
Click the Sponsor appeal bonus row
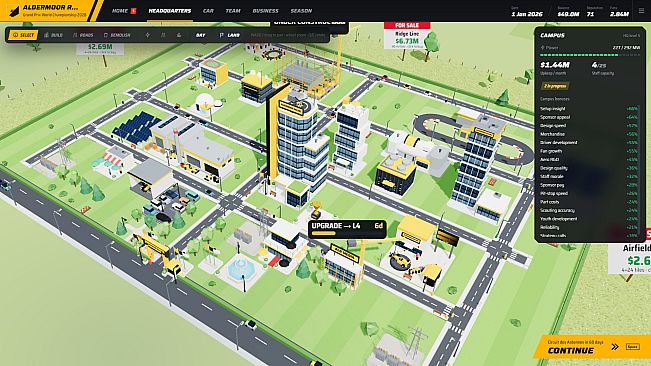(589, 117)
